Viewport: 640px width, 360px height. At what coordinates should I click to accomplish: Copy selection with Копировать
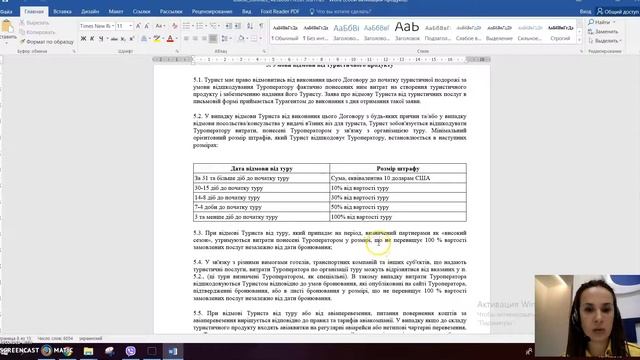(37, 32)
